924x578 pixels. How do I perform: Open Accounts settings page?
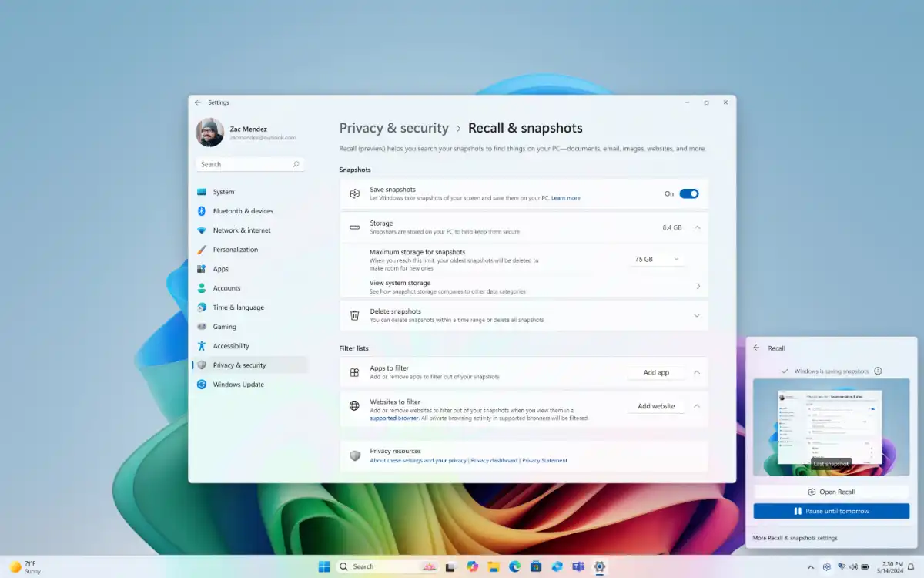249,288
